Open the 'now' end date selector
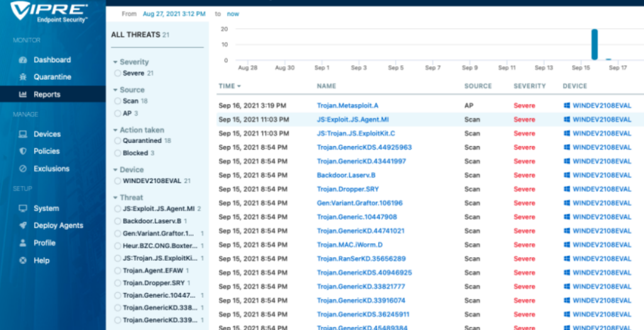This screenshot has height=330, width=644. (233, 14)
